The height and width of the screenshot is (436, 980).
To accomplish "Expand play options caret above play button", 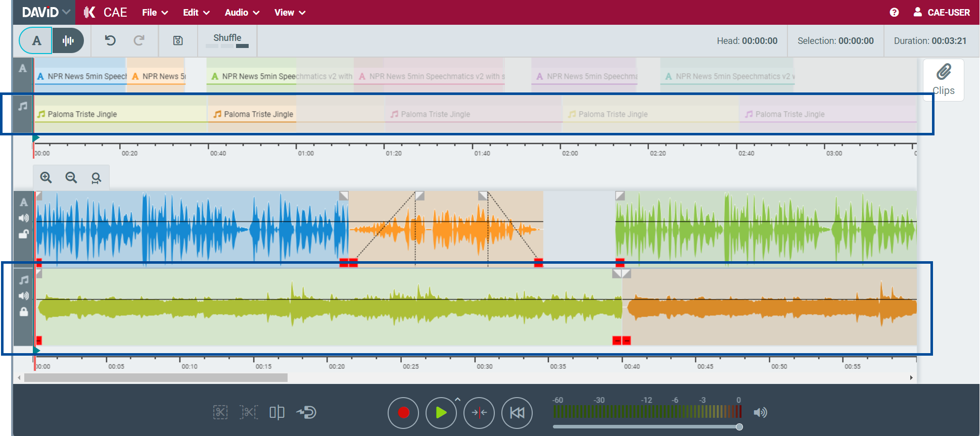I will [x=457, y=399].
